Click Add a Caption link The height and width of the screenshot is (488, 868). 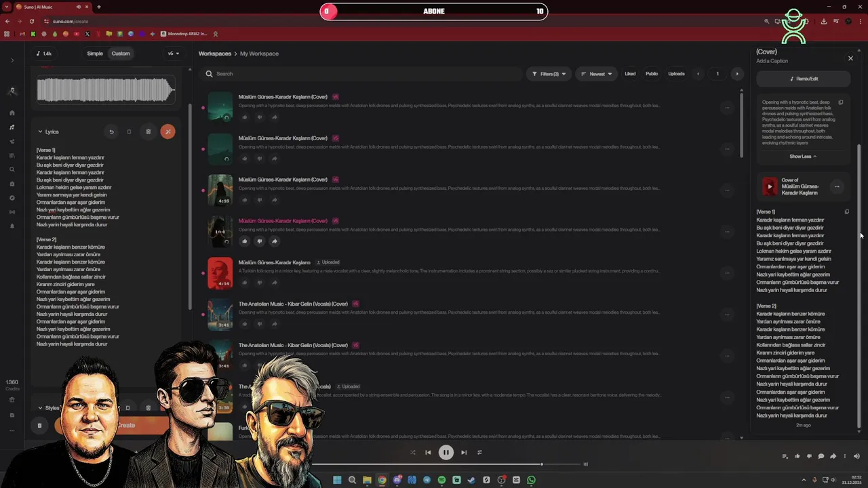[772, 61]
